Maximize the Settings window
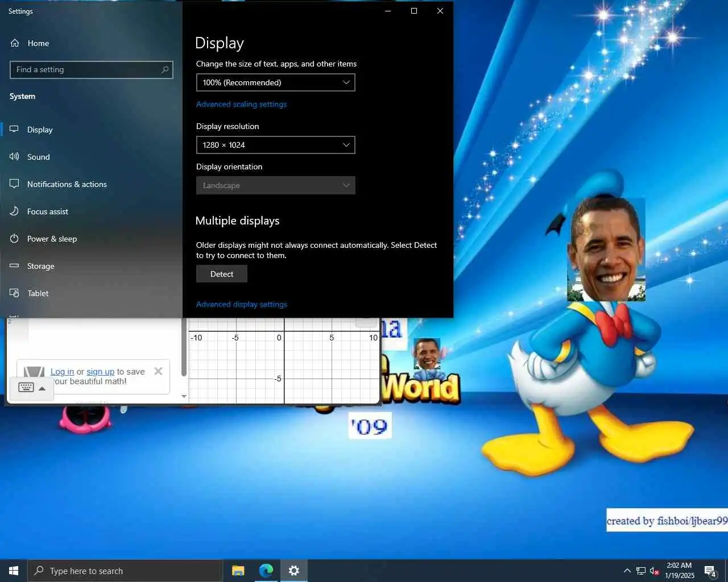Viewport: 728px width, 582px height. [x=414, y=11]
